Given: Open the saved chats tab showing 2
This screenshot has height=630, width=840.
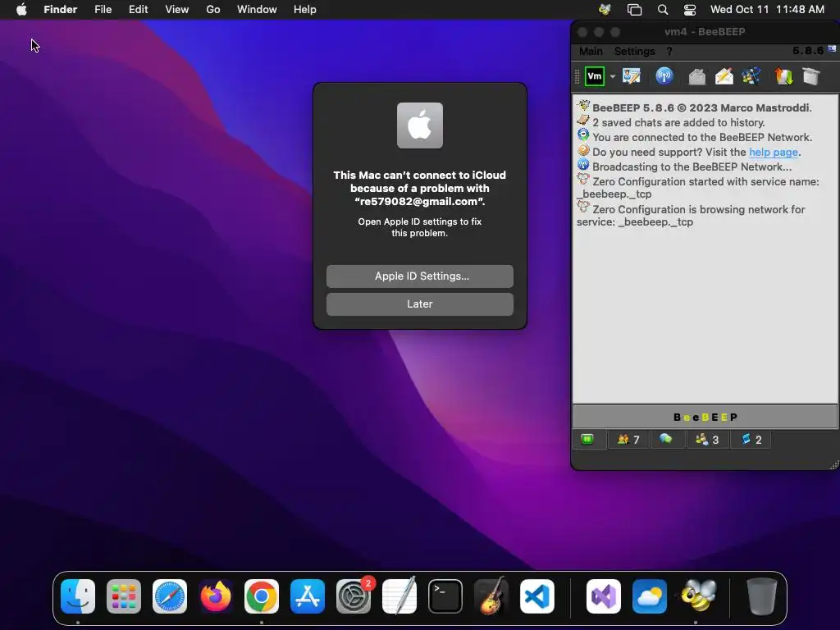Looking at the screenshot, I should click(x=751, y=440).
